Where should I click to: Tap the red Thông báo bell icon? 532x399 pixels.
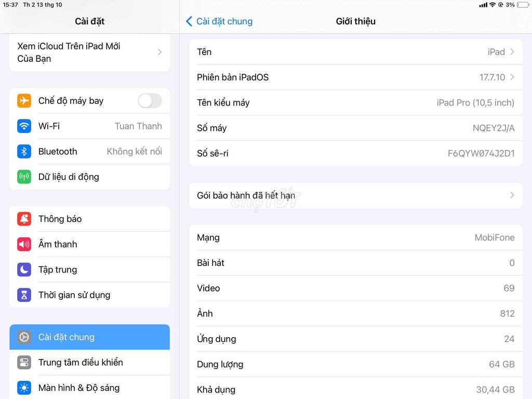pos(24,219)
